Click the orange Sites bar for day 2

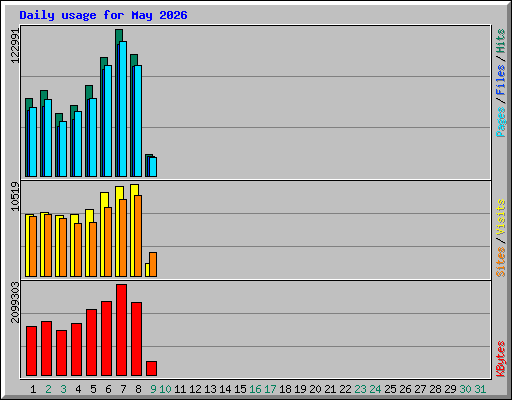48,245
